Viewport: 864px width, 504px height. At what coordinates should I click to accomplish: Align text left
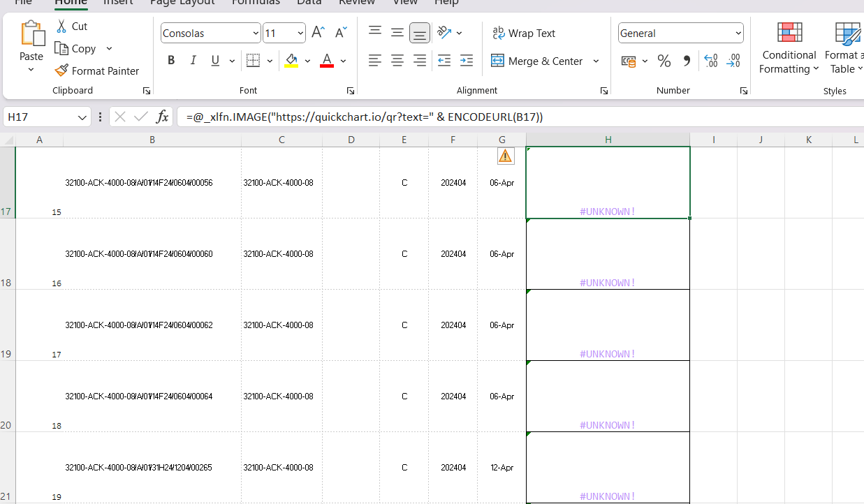(x=375, y=61)
